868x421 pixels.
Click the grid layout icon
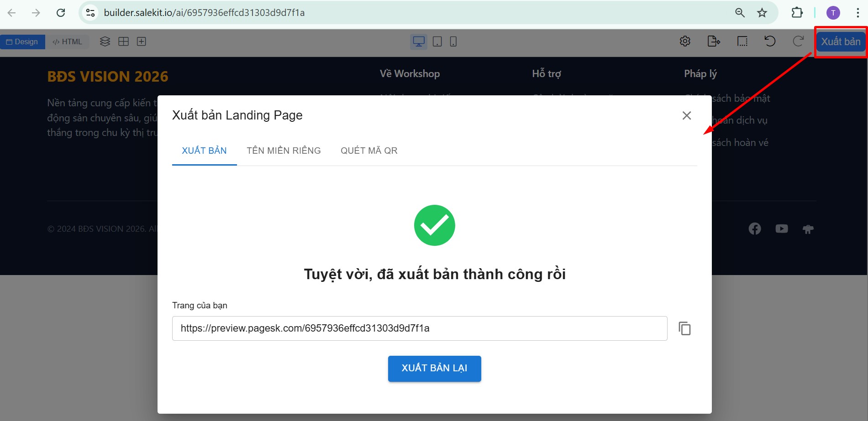tap(123, 42)
